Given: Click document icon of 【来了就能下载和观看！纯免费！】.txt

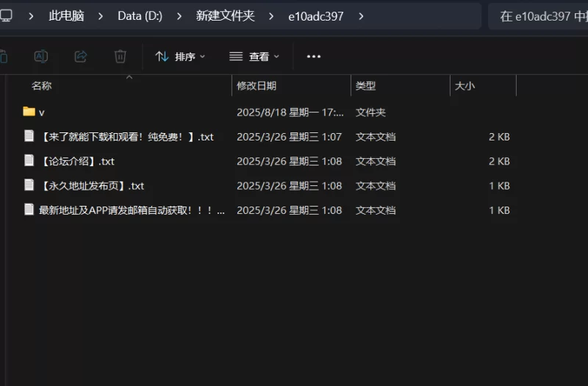Looking at the screenshot, I should [29, 135].
